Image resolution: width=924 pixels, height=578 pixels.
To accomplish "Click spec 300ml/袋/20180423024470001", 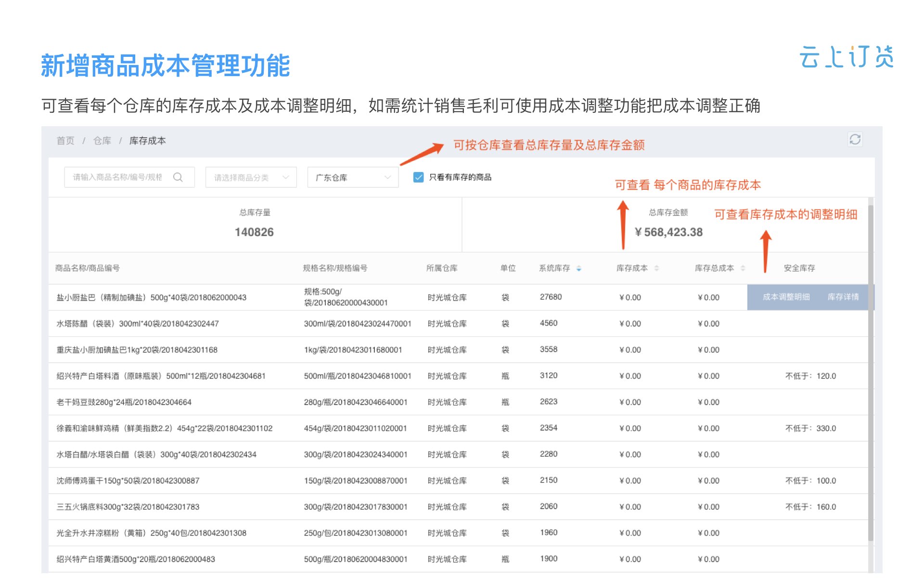I will click(358, 324).
